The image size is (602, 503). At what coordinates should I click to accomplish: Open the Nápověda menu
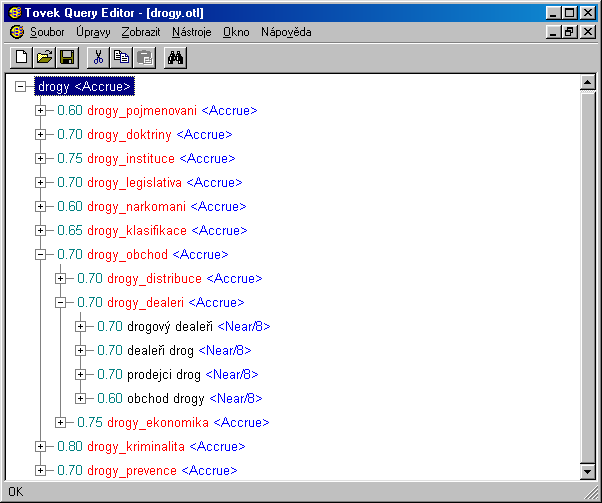tap(286, 32)
